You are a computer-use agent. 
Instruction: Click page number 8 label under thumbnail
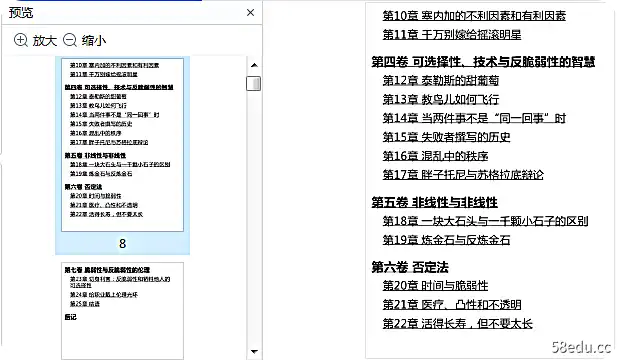(x=123, y=244)
